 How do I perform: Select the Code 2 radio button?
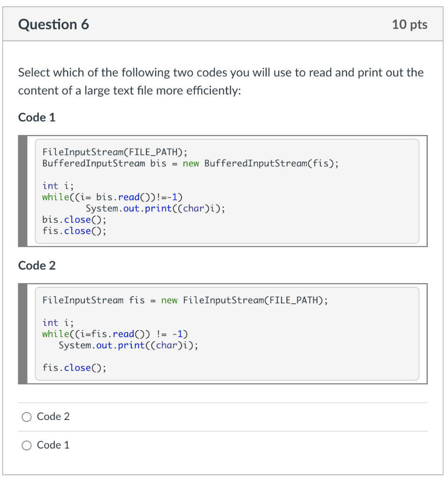27,417
